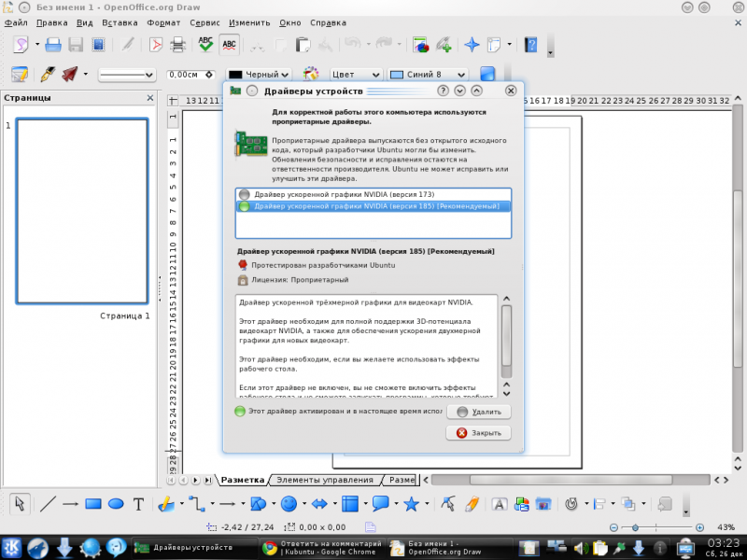This screenshot has width=747, height=560.
Task: Click the Paste clipboard icon
Action: (x=303, y=45)
